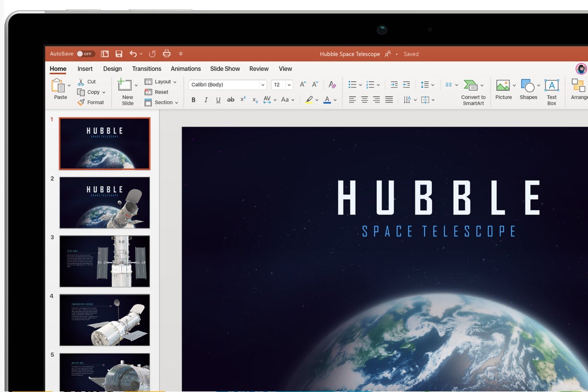Click the Undo arrow icon
The height and width of the screenshot is (392, 588).
tap(133, 54)
